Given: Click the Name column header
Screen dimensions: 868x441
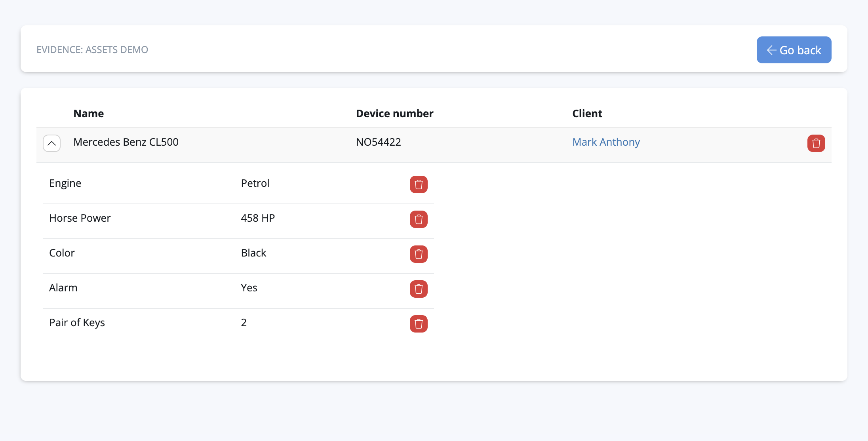Looking at the screenshot, I should [89, 114].
